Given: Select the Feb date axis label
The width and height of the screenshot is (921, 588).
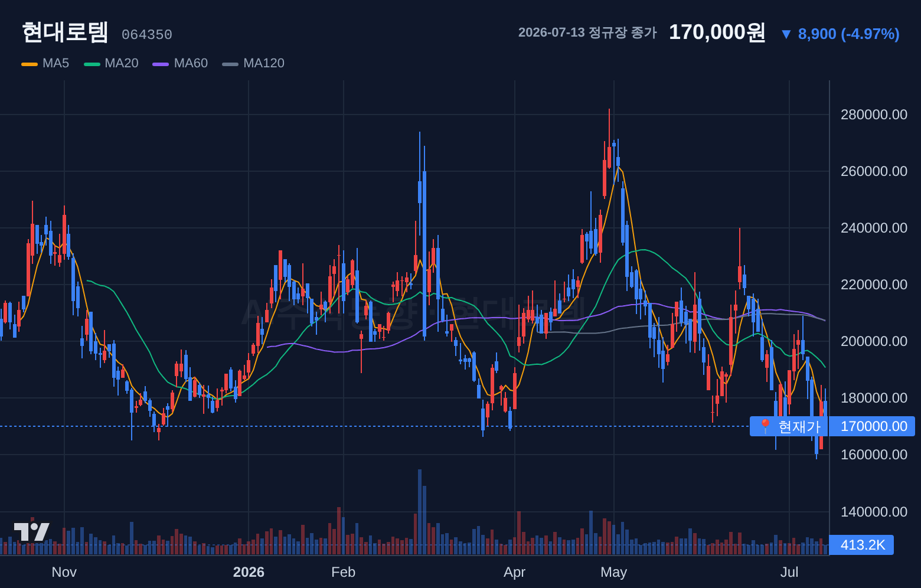Looking at the screenshot, I should (x=344, y=572).
